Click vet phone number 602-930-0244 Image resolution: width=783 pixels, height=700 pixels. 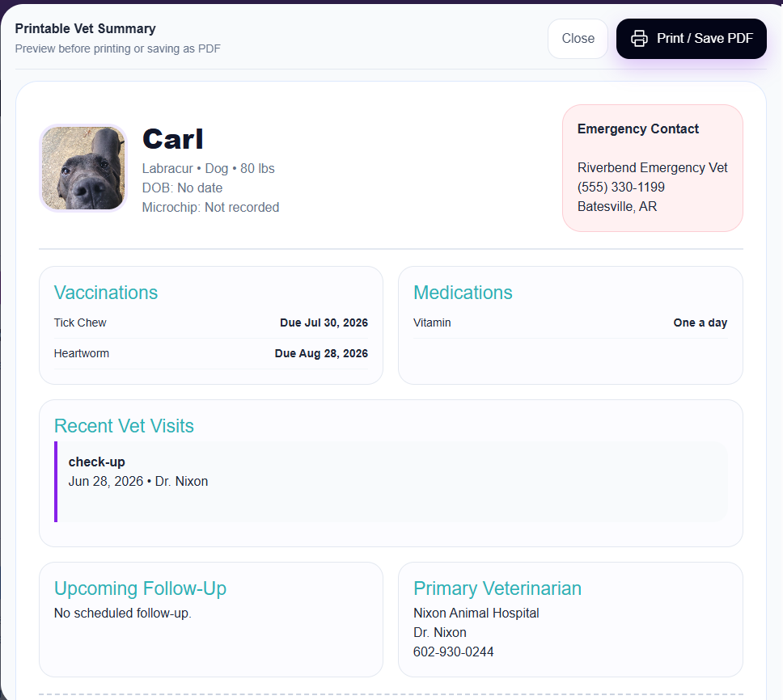[x=454, y=652]
